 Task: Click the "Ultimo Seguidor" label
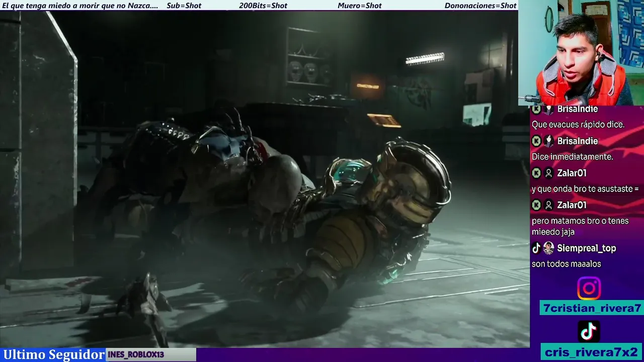(54, 354)
